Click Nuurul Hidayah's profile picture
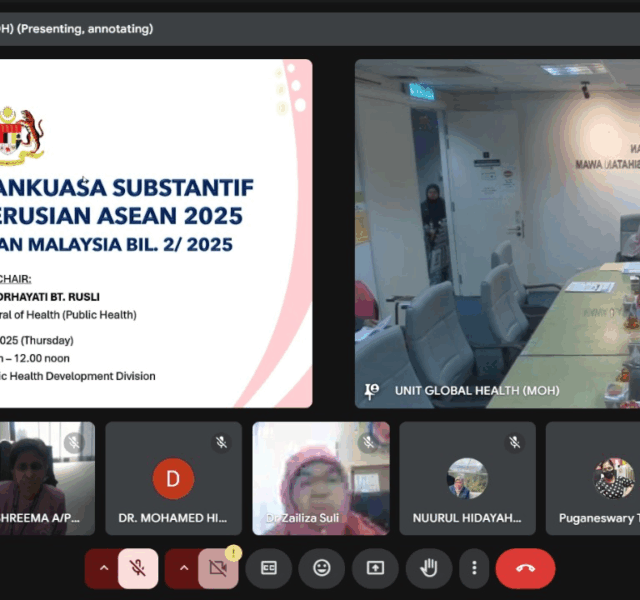Screen dimensions: 640x600 [467, 478]
